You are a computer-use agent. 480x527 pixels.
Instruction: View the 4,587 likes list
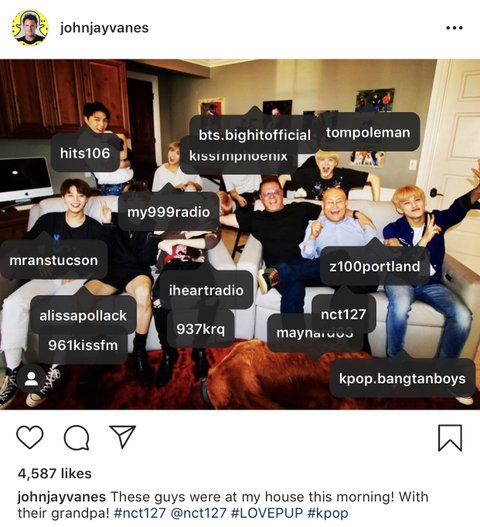(54, 474)
